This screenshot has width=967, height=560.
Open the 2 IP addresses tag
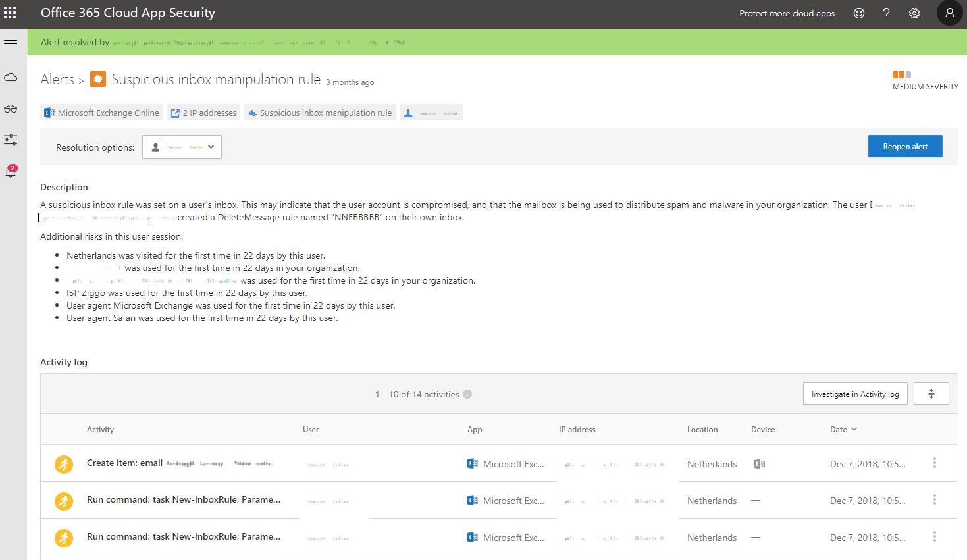pyautogui.click(x=203, y=113)
